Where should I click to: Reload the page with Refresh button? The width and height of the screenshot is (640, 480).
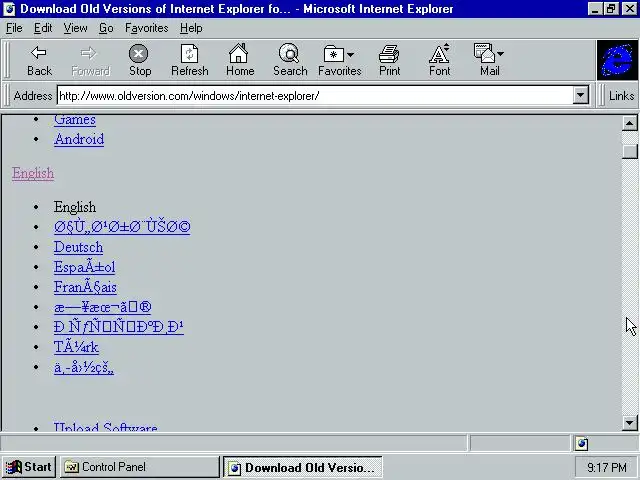click(x=189, y=60)
